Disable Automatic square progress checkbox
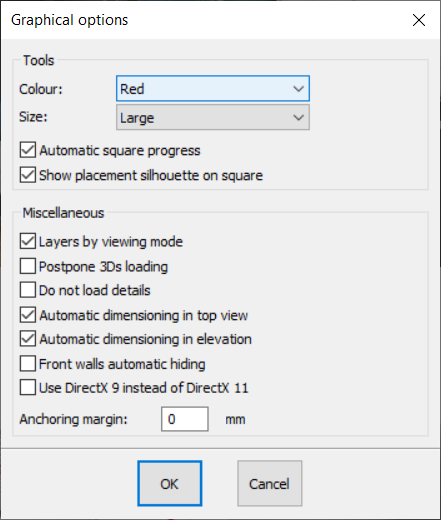The height and width of the screenshot is (520, 441). pos(28,150)
